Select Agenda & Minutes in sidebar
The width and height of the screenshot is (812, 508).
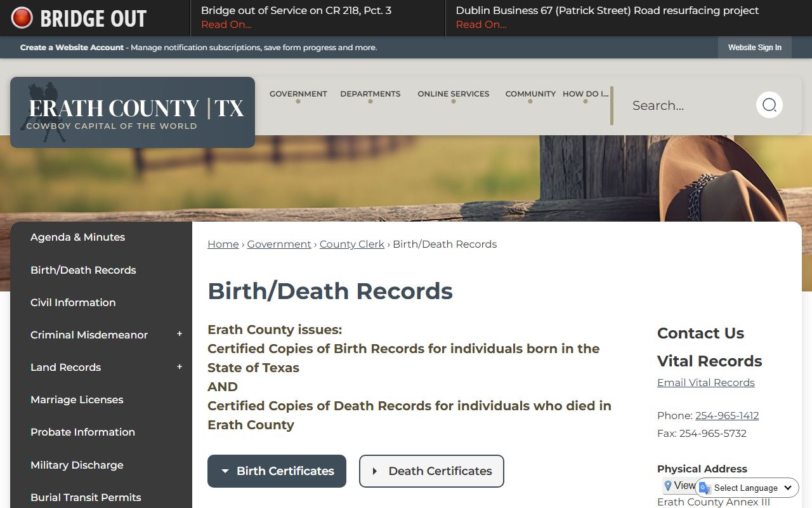pos(78,237)
